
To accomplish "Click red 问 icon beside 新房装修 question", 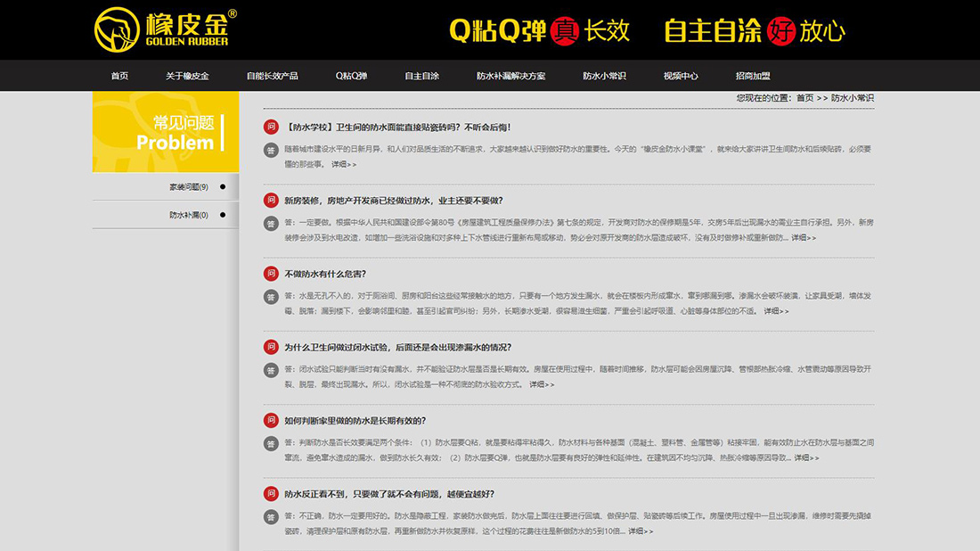I will [271, 201].
